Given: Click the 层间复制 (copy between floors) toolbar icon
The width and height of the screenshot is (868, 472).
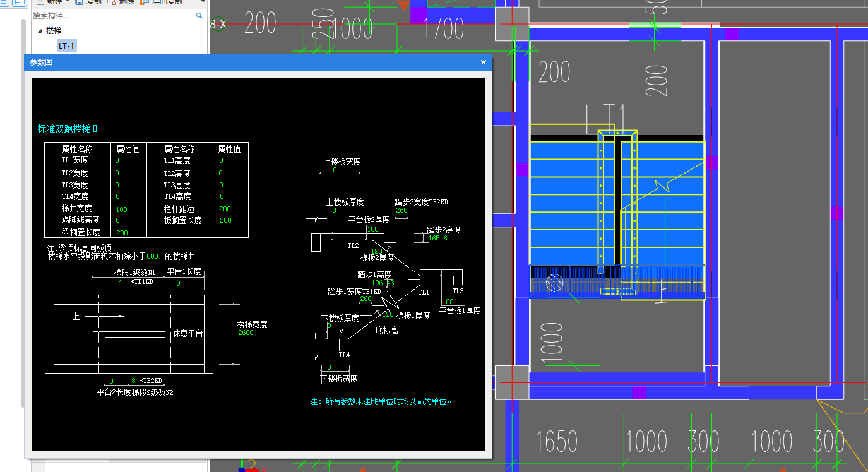Looking at the screenshot, I should pyautogui.click(x=145, y=2).
